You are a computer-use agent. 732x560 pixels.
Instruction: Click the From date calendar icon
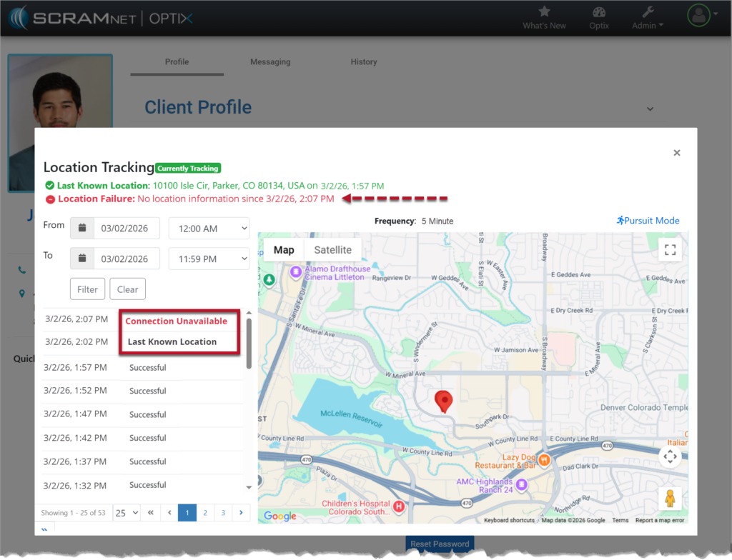82,228
